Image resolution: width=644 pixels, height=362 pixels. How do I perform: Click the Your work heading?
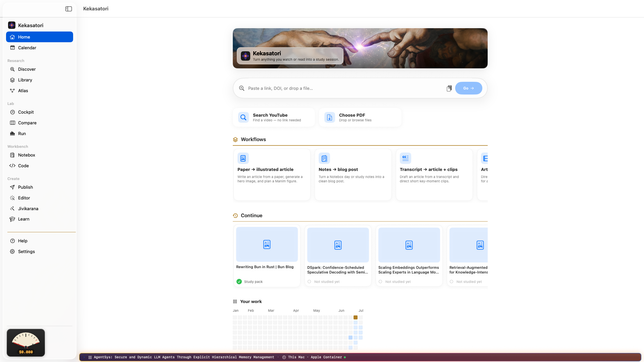pyautogui.click(x=251, y=302)
